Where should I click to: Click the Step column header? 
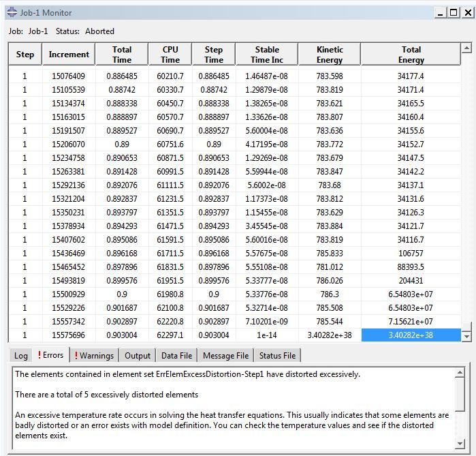[25, 55]
